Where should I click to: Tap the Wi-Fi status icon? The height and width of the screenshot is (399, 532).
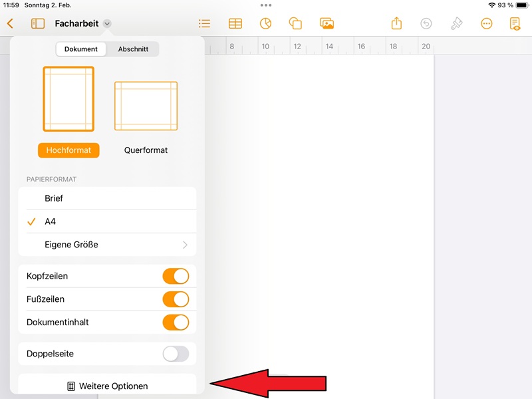(x=491, y=5)
